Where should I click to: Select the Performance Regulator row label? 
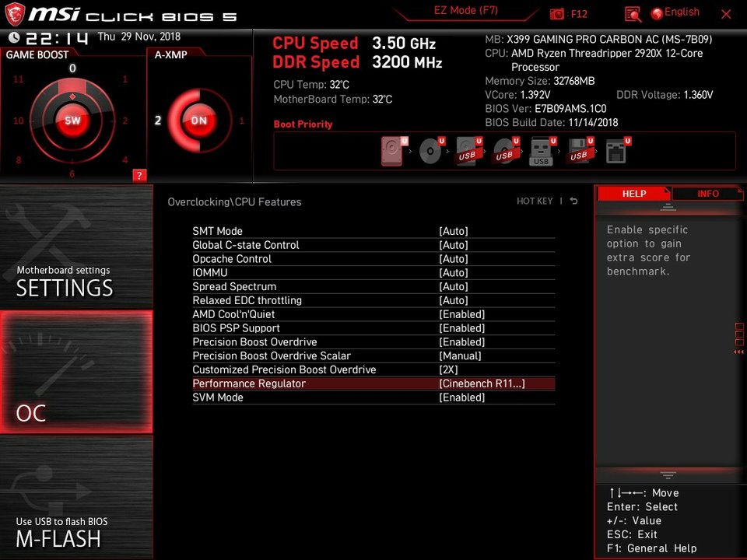click(249, 383)
